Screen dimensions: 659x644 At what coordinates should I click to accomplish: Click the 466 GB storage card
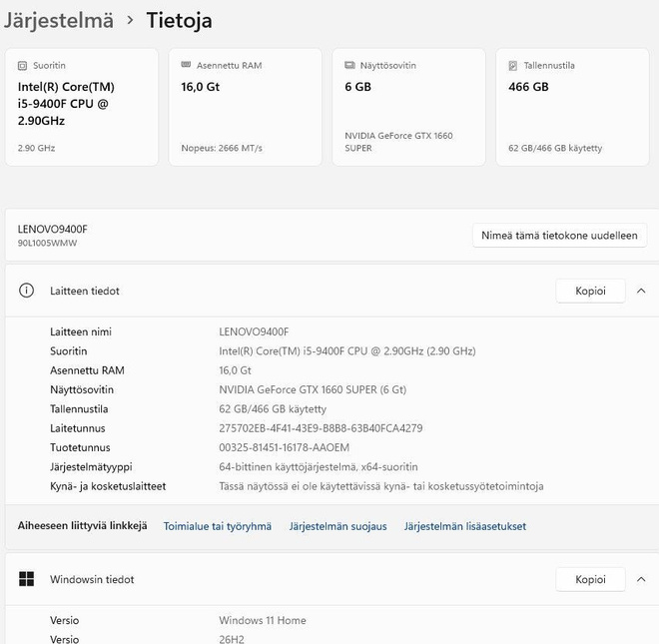pyautogui.click(x=572, y=107)
